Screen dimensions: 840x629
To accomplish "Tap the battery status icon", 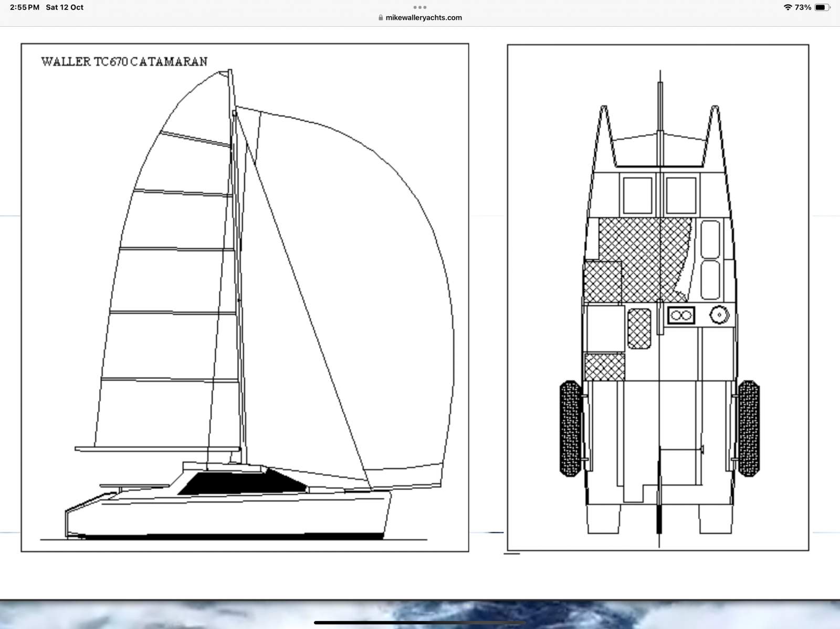I will click(x=822, y=7).
